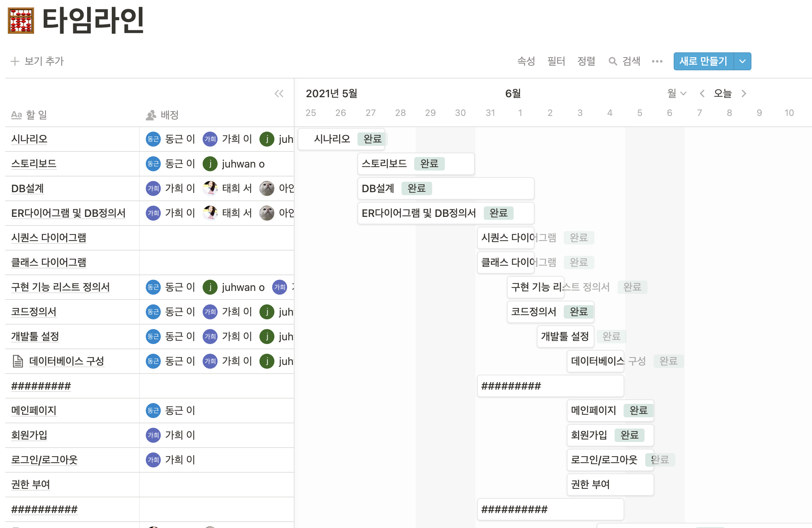
Task: Open the ER다이어그램 및 DB정의서 table row
Action: pyautogui.click(x=150, y=213)
